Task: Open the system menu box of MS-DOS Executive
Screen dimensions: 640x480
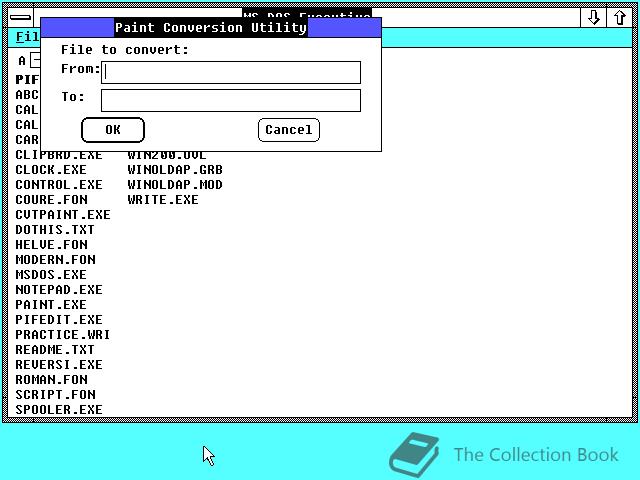Action: 20,17
